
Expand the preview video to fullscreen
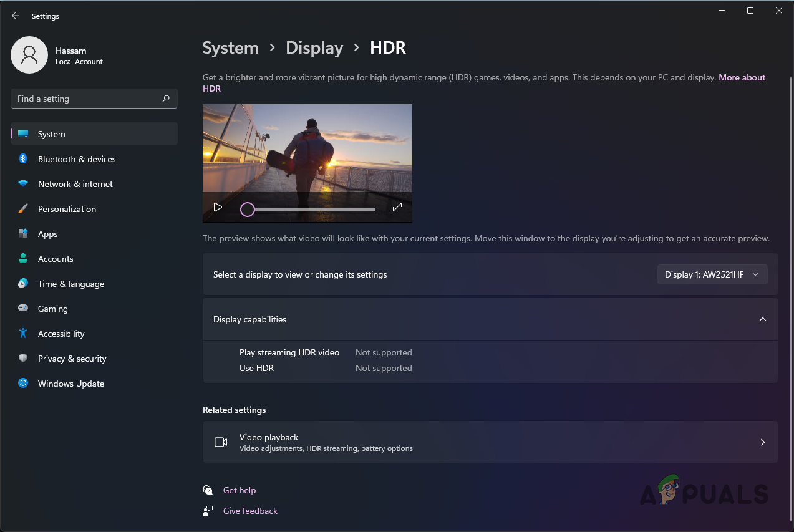[397, 208]
